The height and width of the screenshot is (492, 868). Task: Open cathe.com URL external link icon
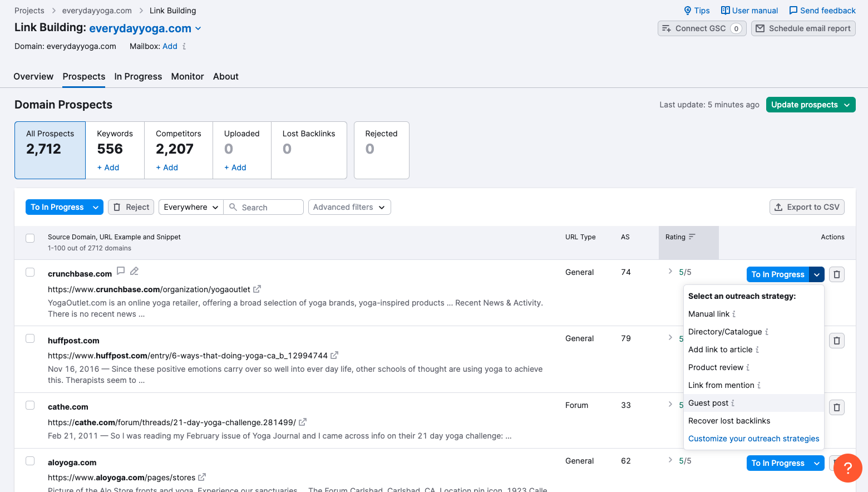click(303, 422)
